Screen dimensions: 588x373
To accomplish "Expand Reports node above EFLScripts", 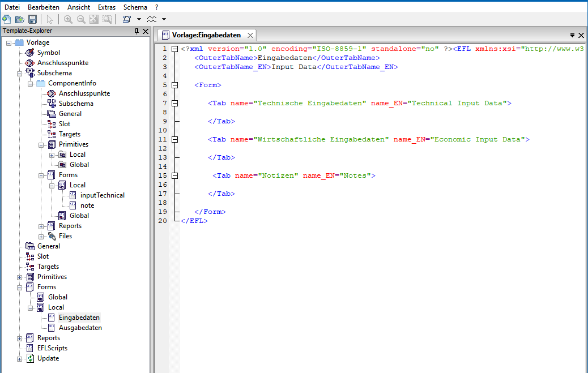I will pos(19,338).
